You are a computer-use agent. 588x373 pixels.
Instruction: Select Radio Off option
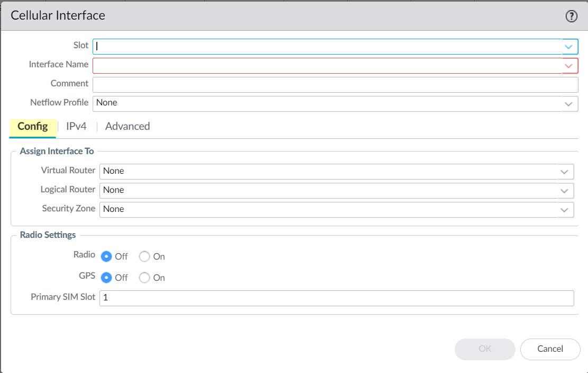pos(106,256)
